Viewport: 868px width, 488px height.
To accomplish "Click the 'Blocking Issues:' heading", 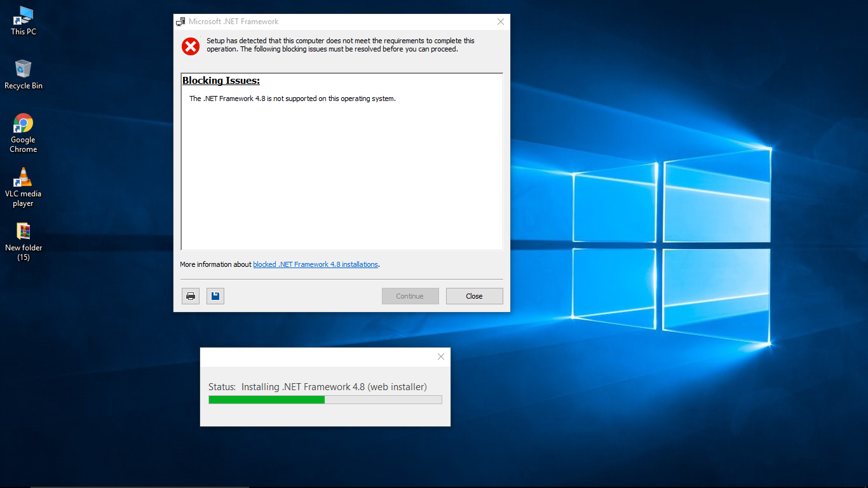I will [x=221, y=81].
